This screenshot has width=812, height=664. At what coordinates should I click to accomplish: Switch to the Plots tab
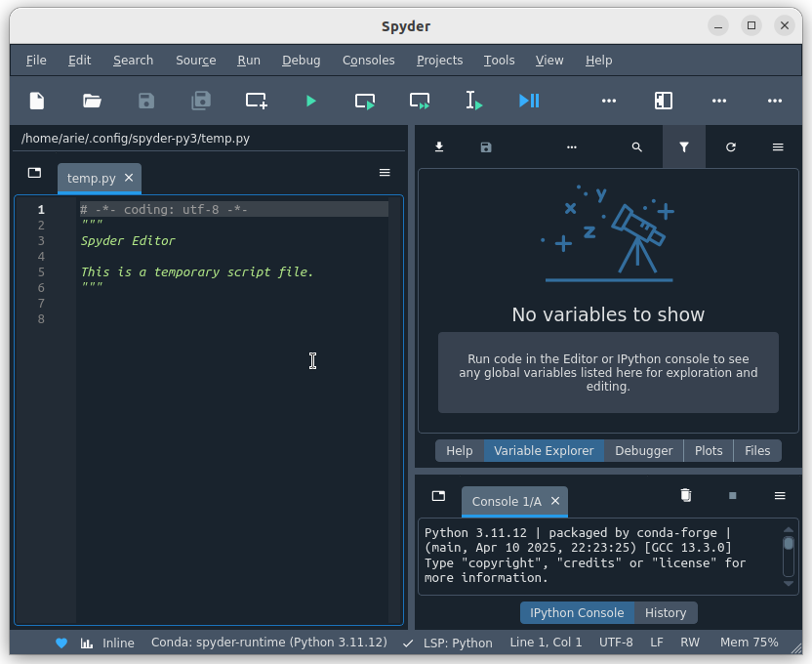tap(709, 450)
